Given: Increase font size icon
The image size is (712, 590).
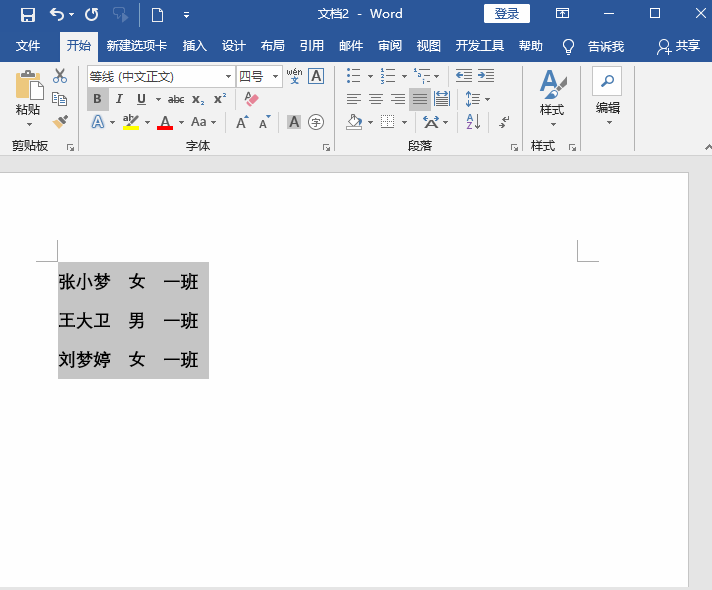Looking at the screenshot, I should coord(242,122).
